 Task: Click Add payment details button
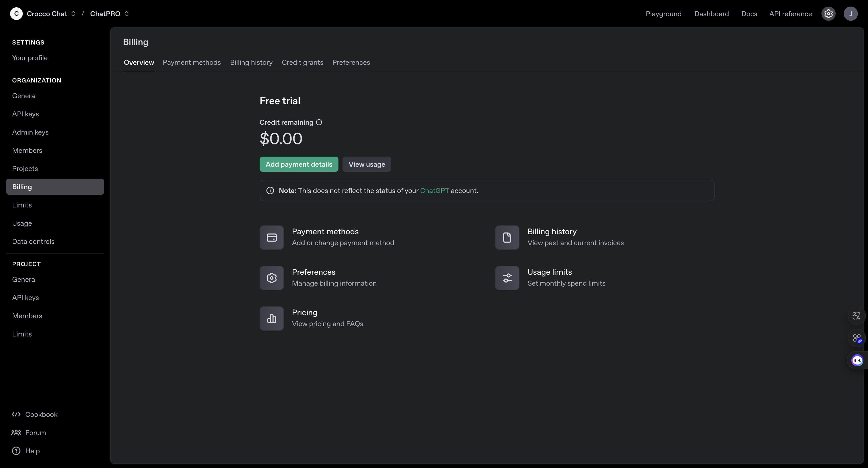point(299,164)
